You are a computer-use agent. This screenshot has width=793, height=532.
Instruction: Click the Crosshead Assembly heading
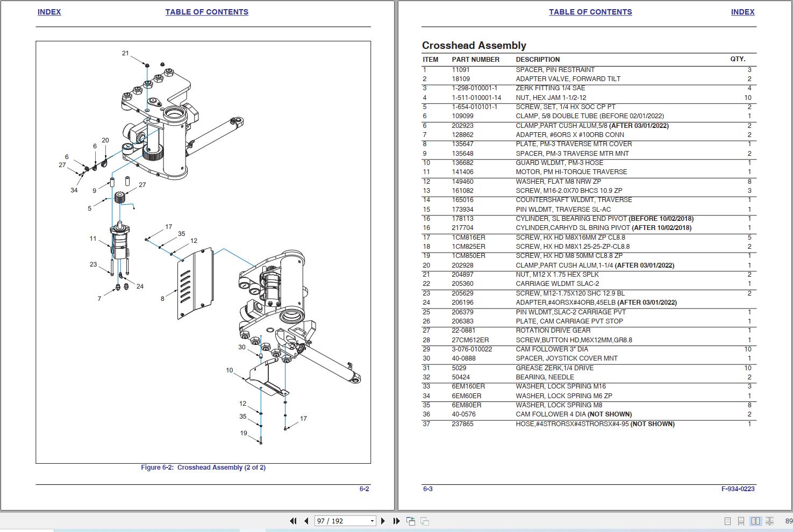(474, 46)
